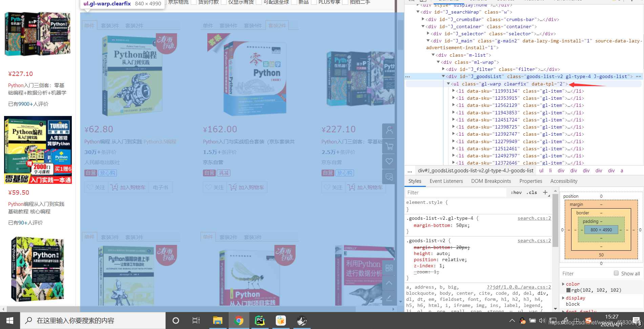644x329 pixels.
Task: Expand div J_selector node
Action: click(428, 34)
